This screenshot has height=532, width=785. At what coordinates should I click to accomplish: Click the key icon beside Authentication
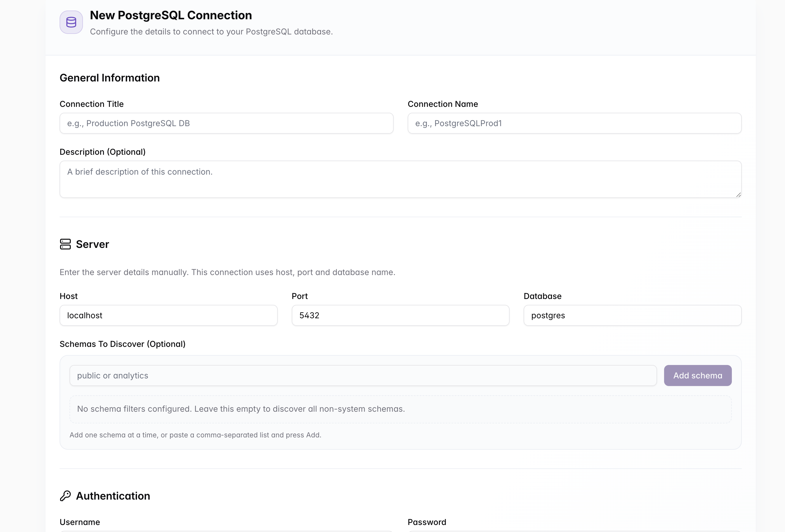click(x=65, y=496)
